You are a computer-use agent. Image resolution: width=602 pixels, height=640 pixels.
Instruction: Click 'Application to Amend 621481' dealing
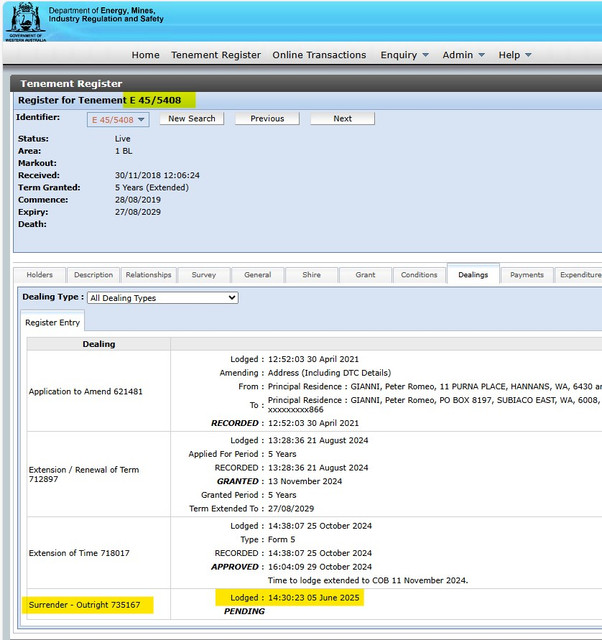86,391
